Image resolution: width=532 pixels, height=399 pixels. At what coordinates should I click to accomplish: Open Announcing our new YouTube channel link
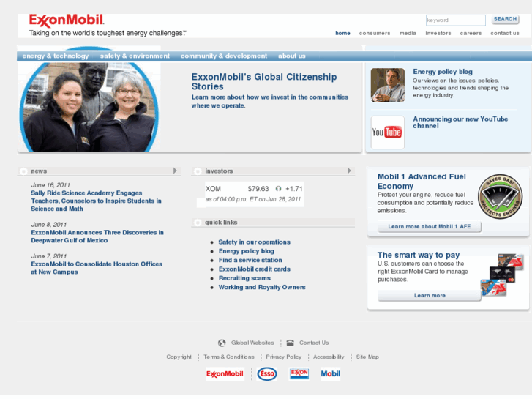(x=460, y=122)
